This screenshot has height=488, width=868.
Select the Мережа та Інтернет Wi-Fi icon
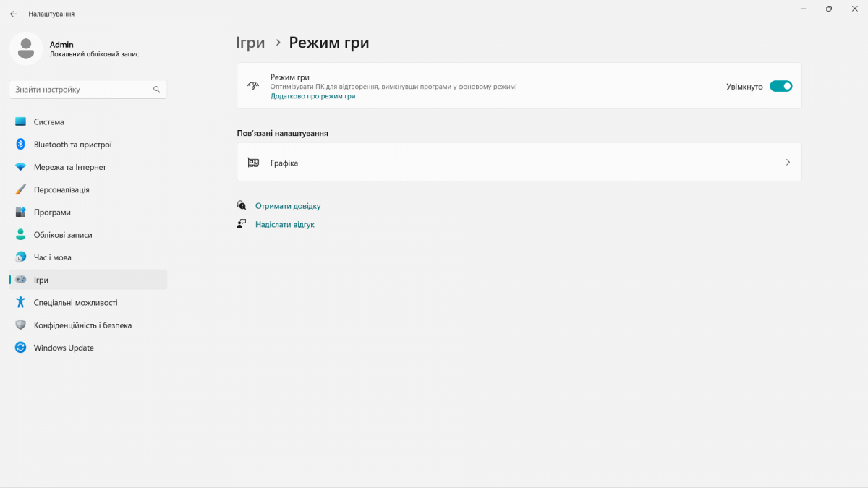coord(20,167)
